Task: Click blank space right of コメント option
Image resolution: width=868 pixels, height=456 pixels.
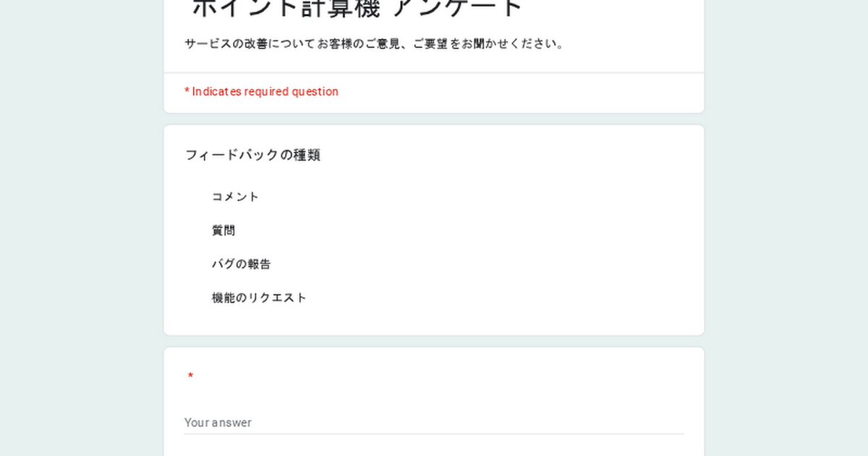Action: (470, 197)
